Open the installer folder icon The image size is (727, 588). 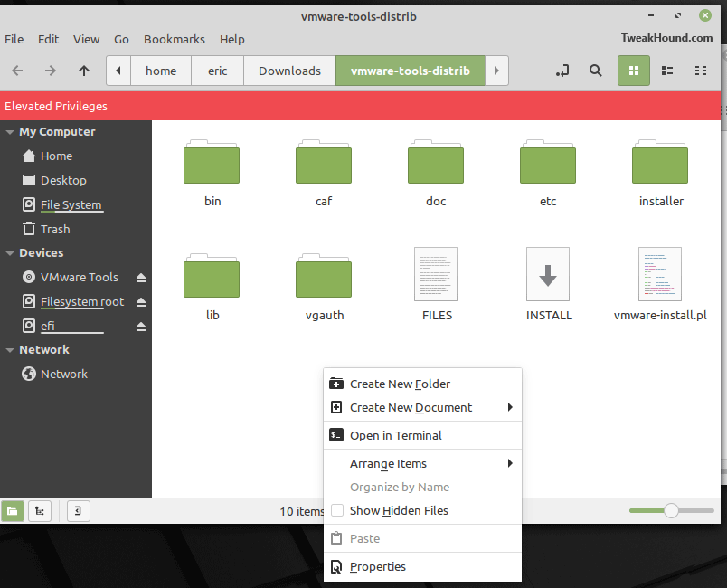[x=660, y=162]
